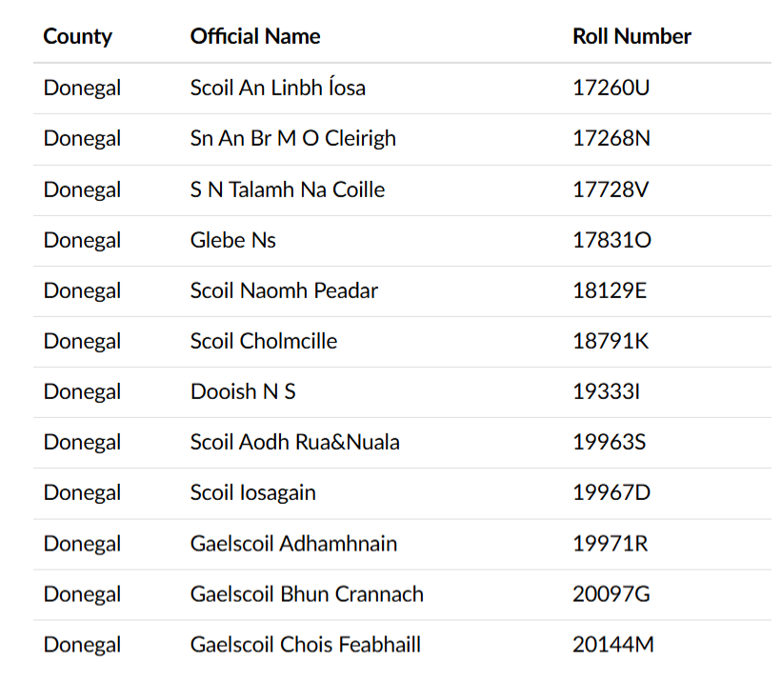Image resolution: width=781 pixels, height=700 pixels.
Task: Select Scoil Naomh Peadar entry
Action: tap(284, 291)
